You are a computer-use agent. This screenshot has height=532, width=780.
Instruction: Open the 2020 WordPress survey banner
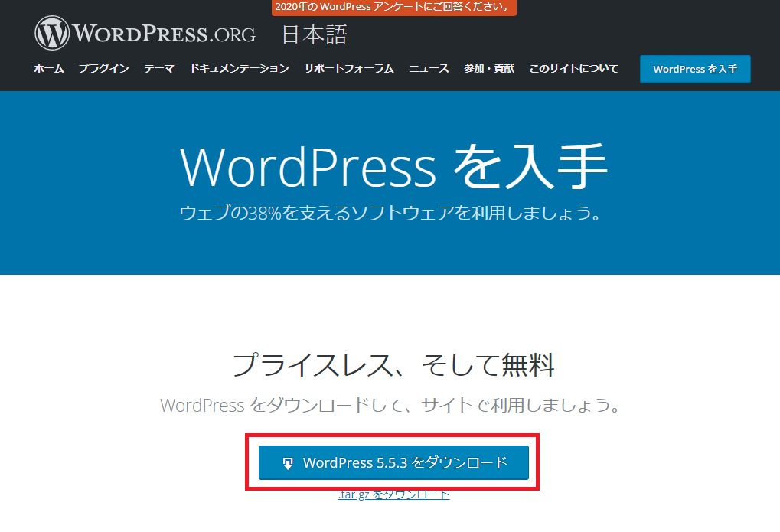[x=393, y=8]
